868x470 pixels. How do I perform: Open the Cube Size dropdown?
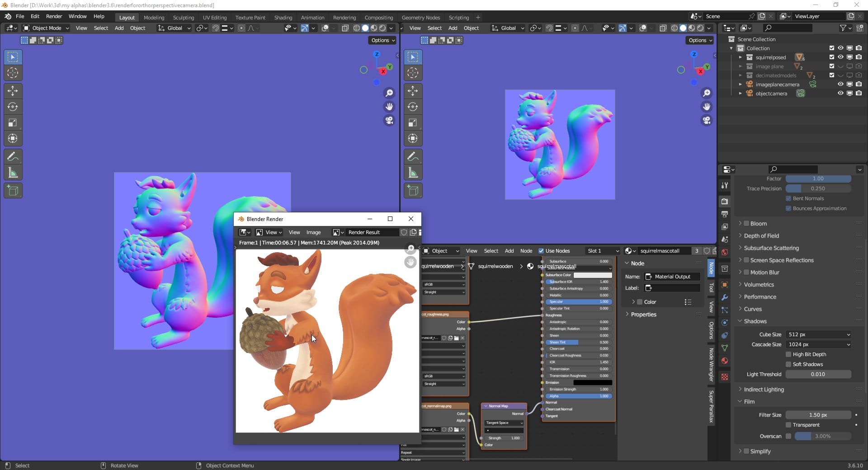[818, 334]
